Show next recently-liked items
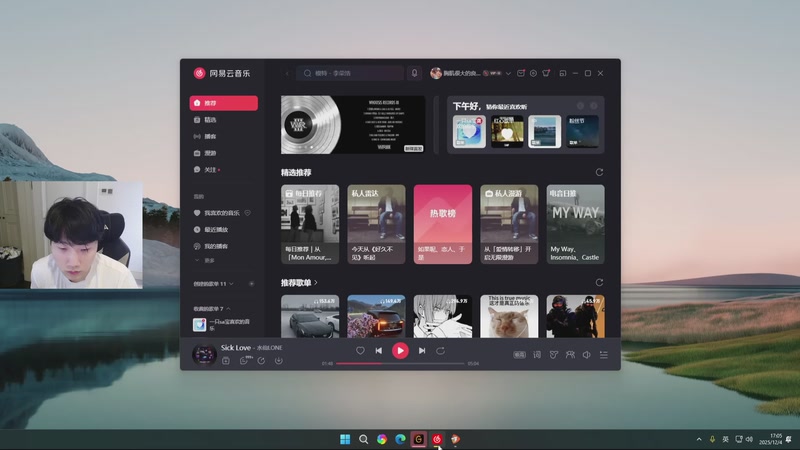Image resolution: width=800 pixels, height=450 pixels. (x=594, y=106)
